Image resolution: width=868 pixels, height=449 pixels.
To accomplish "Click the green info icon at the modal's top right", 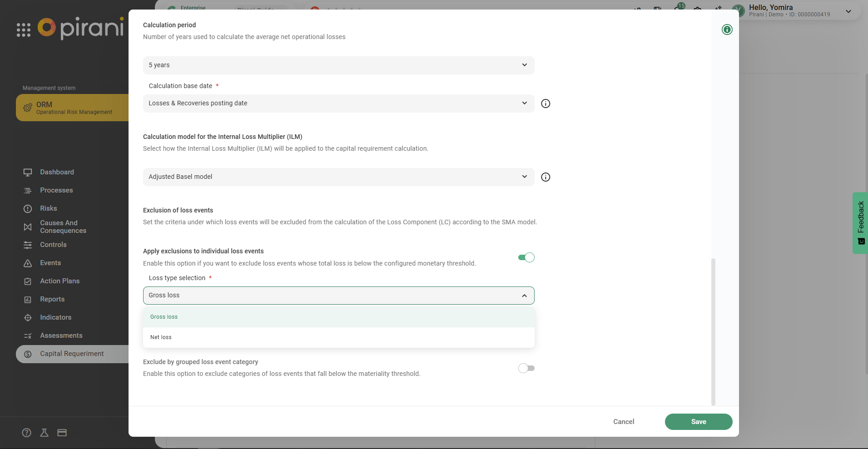I will click(727, 30).
